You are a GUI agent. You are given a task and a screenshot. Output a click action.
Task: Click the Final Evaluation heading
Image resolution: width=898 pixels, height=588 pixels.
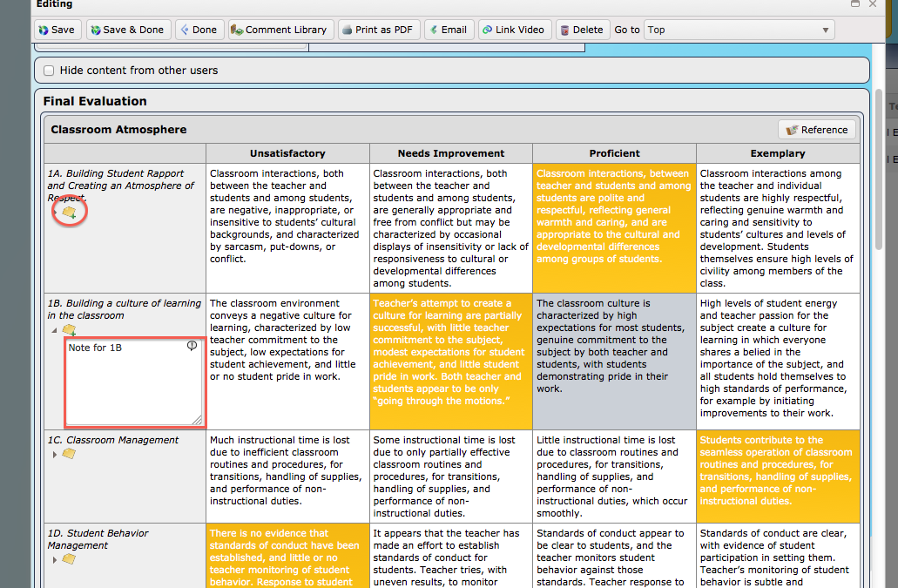point(95,101)
